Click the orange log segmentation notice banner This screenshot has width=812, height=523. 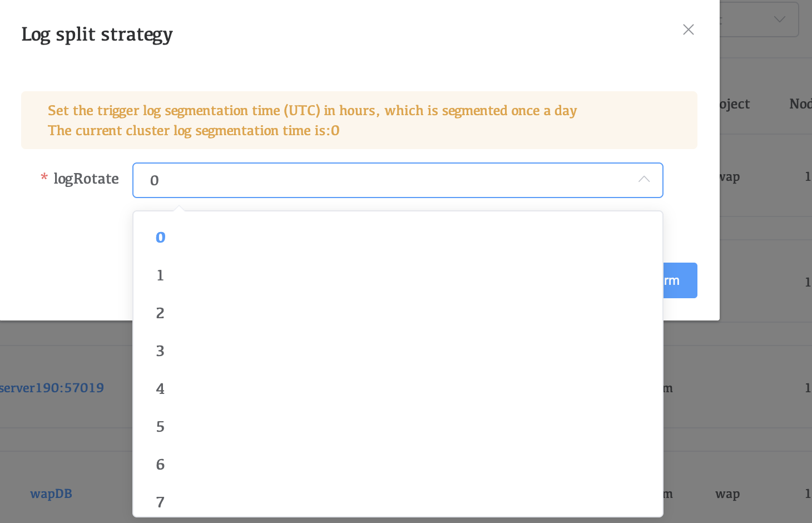pyautogui.click(x=359, y=120)
